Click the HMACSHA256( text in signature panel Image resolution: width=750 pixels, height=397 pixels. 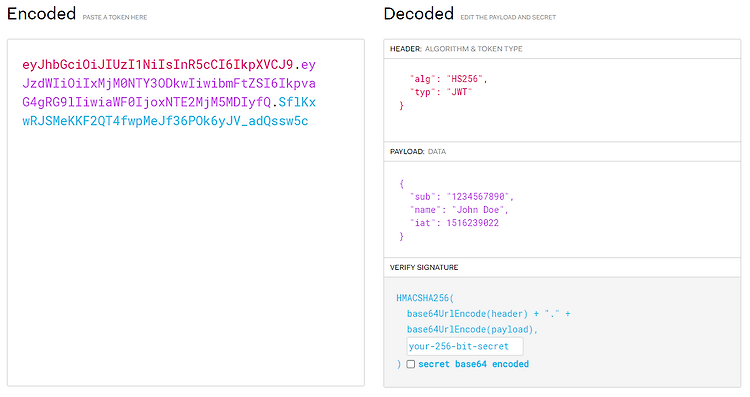425,298
